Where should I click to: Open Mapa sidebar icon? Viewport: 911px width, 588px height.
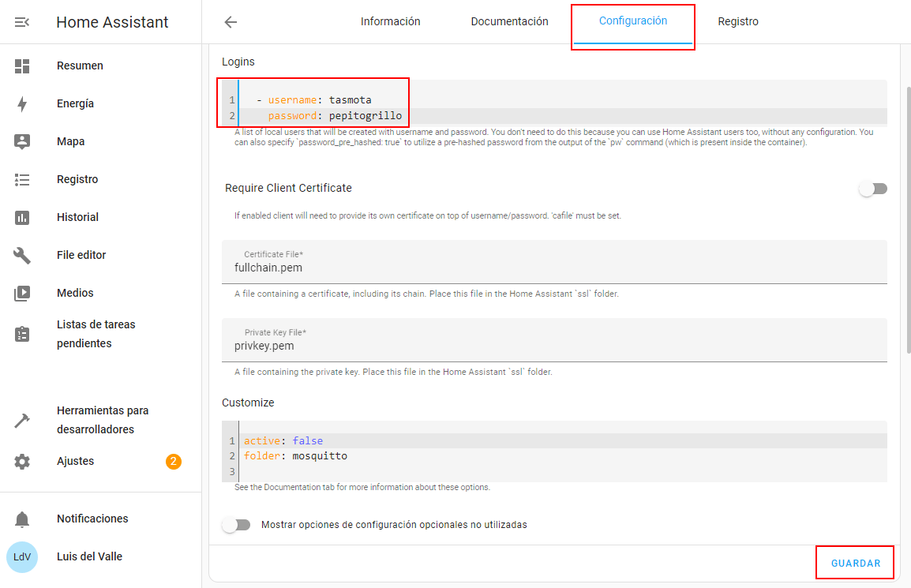[x=22, y=142]
